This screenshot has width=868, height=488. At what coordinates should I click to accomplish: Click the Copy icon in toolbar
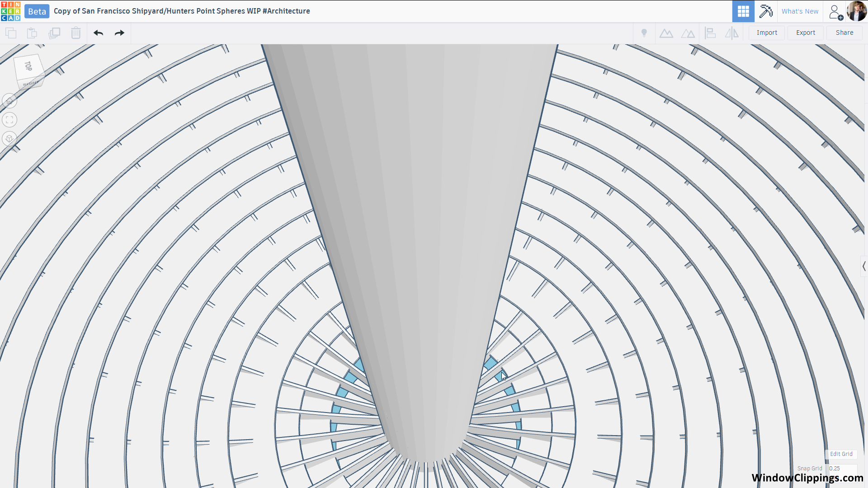point(11,33)
